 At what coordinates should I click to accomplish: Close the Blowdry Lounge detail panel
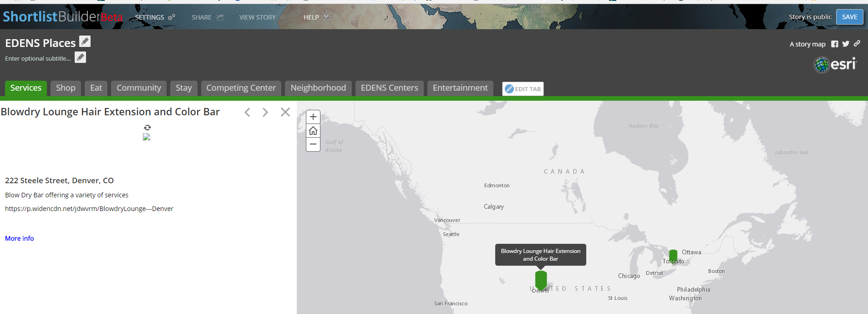point(285,112)
